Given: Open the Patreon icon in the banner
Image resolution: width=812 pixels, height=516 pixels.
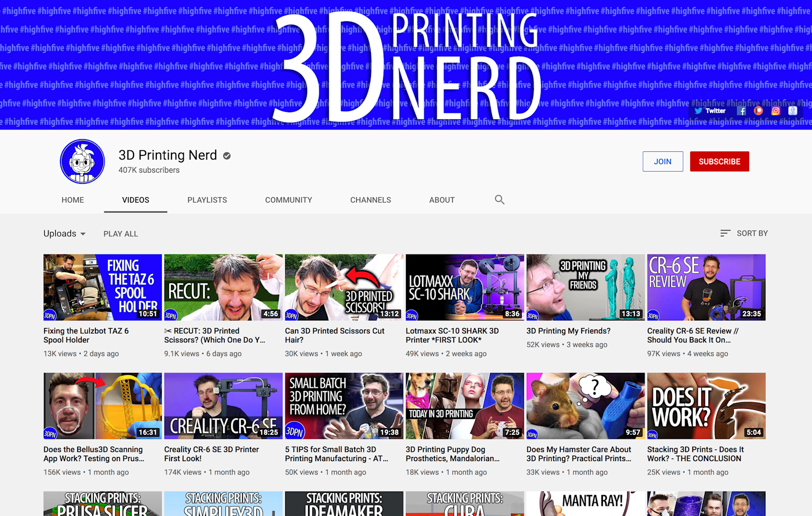Looking at the screenshot, I should click(758, 111).
